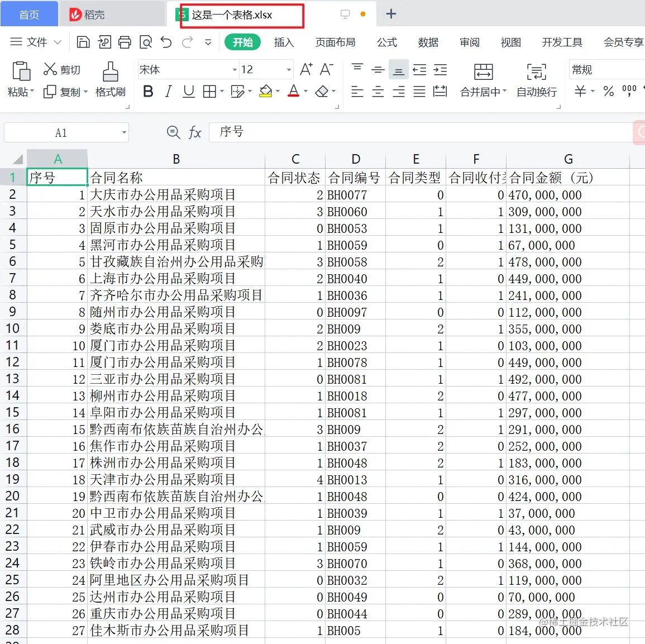Image resolution: width=645 pixels, height=644 pixels.
Task: Apply percent style format
Action: pos(608,92)
